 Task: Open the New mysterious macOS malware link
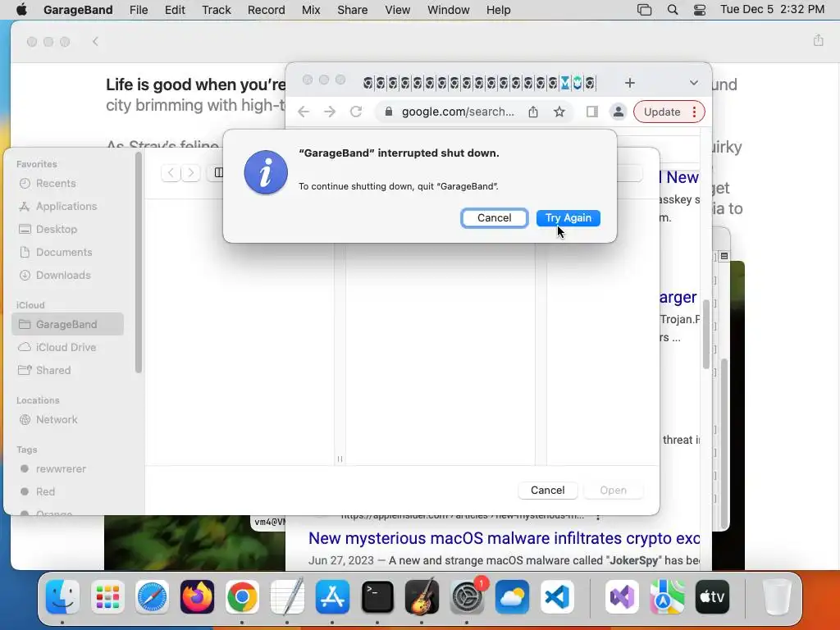tap(504, 538)
